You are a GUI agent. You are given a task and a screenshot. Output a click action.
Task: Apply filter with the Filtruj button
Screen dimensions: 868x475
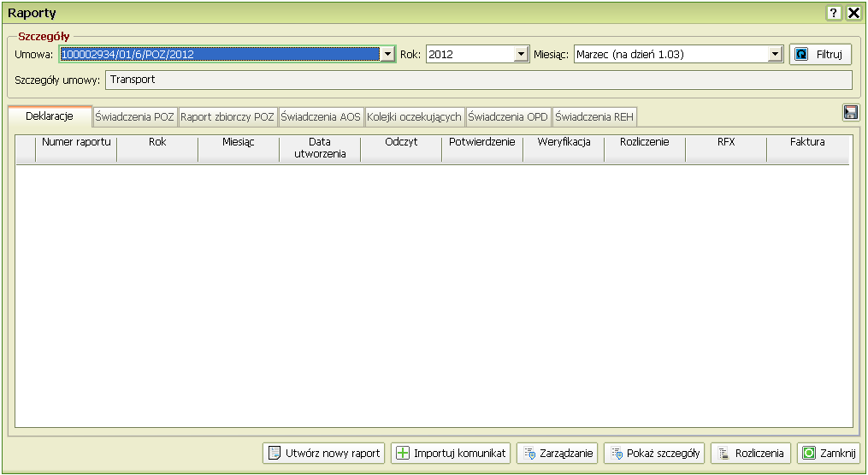820,54
